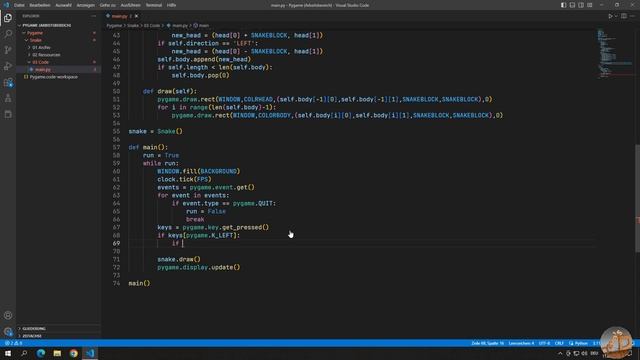
Task: Open the Datei menu
Action: [19, 5]
